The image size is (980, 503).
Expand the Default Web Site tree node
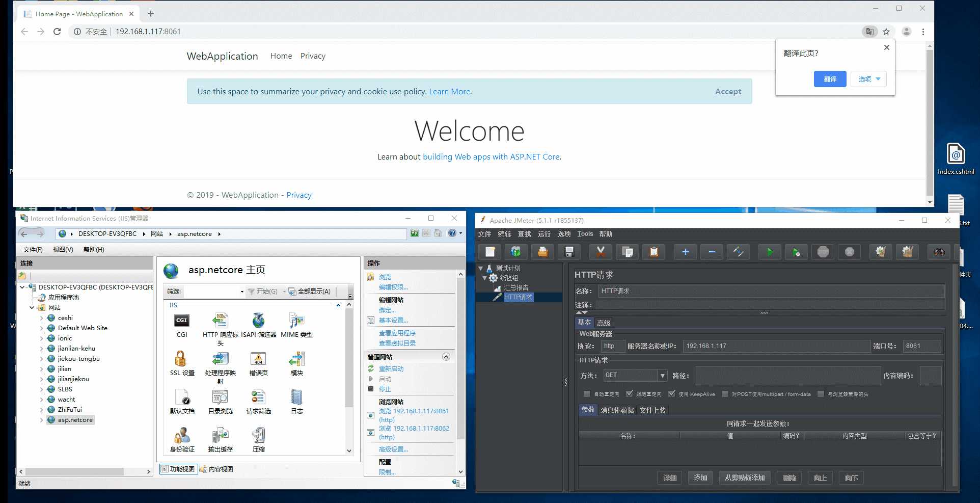pyautogui.click(x=41, y=328)
